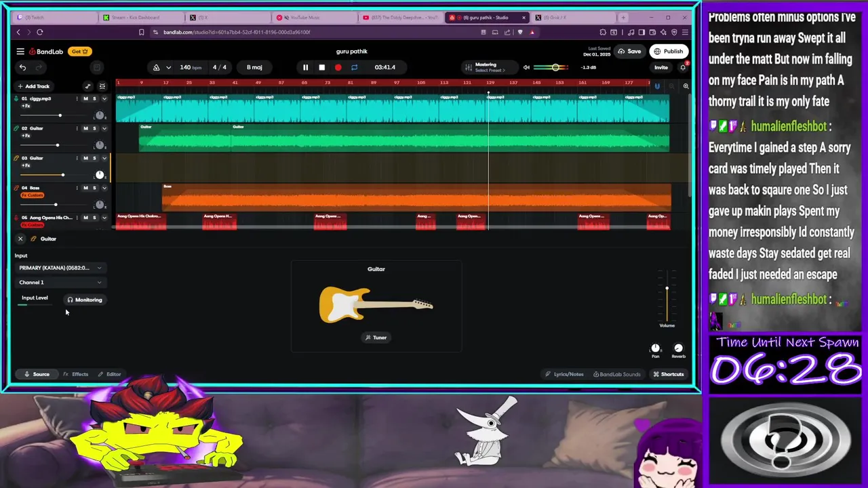This screenshot has height=488, width=868.
Task: Zoom in on the timeline
Action: click(686, 86)
